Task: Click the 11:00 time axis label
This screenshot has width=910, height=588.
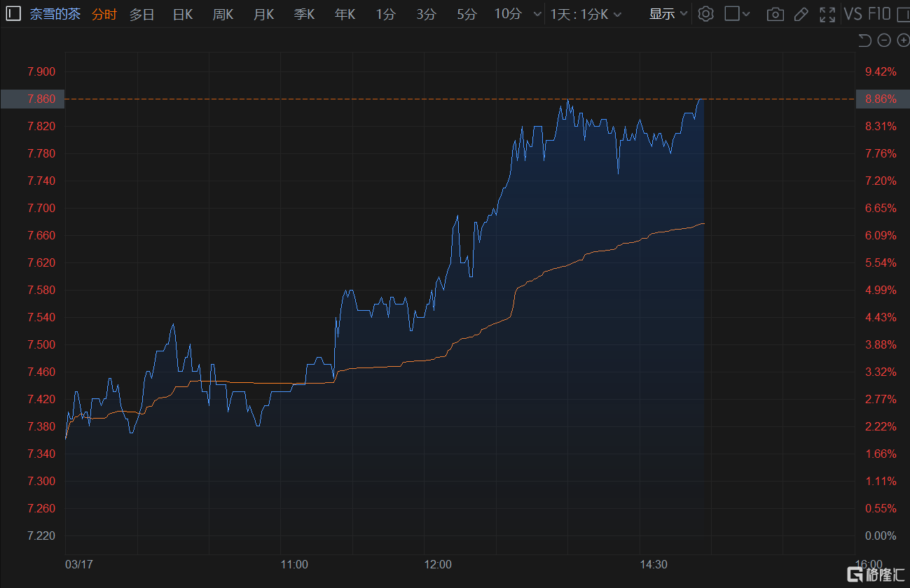Action: pyautogui.click(x=294, y=564)
